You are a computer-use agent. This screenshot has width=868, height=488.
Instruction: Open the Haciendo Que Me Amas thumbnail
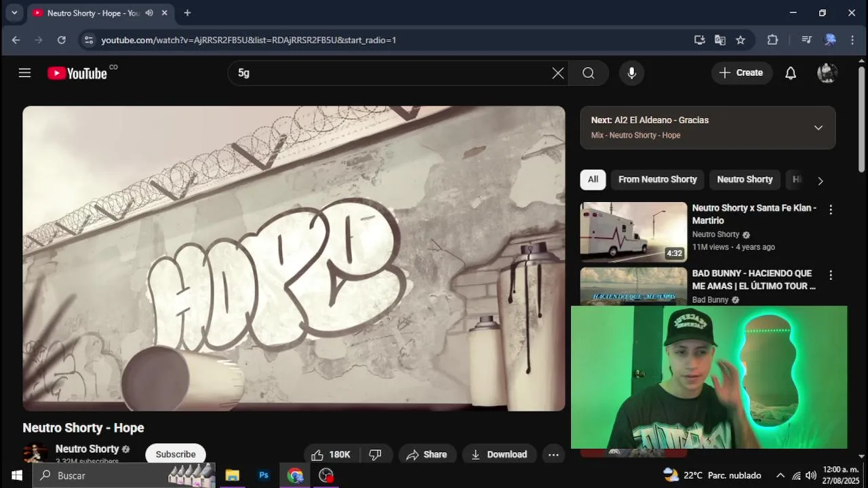coord(633,287)
